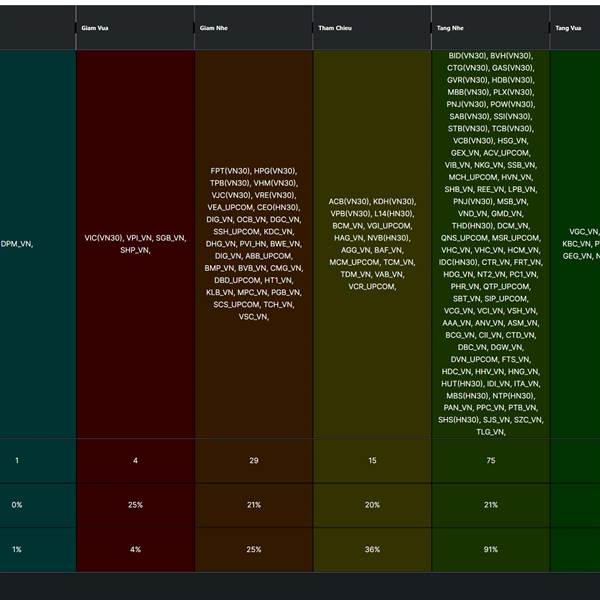Click the Giam Nhe column header
This screenshot has height=600, width=600.
coord(254,28)
